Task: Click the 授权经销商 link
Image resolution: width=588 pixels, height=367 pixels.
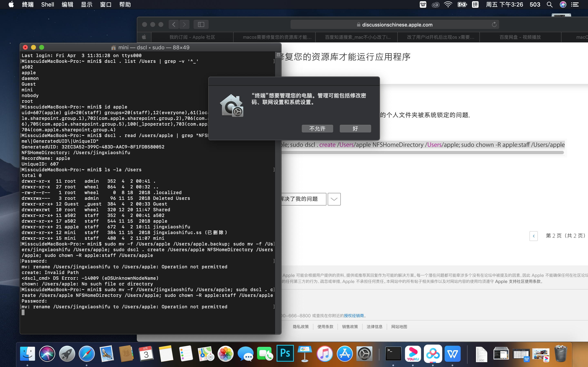Action: (354, 316)
